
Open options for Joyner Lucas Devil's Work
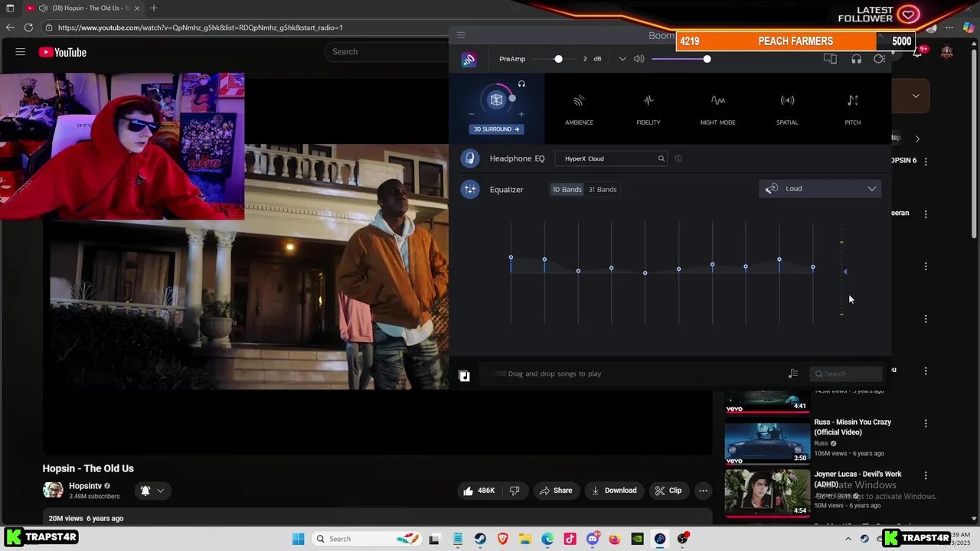tap(926, 475)
